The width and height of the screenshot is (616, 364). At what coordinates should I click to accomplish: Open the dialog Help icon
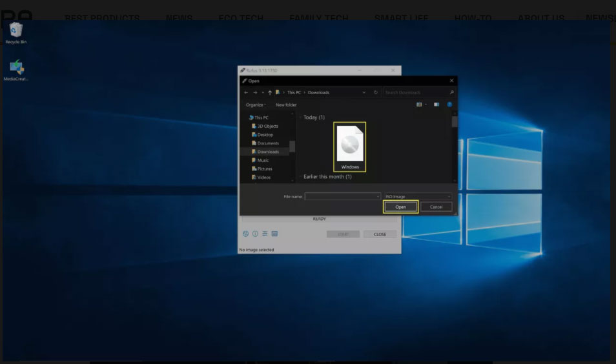(x=449, y=105)
